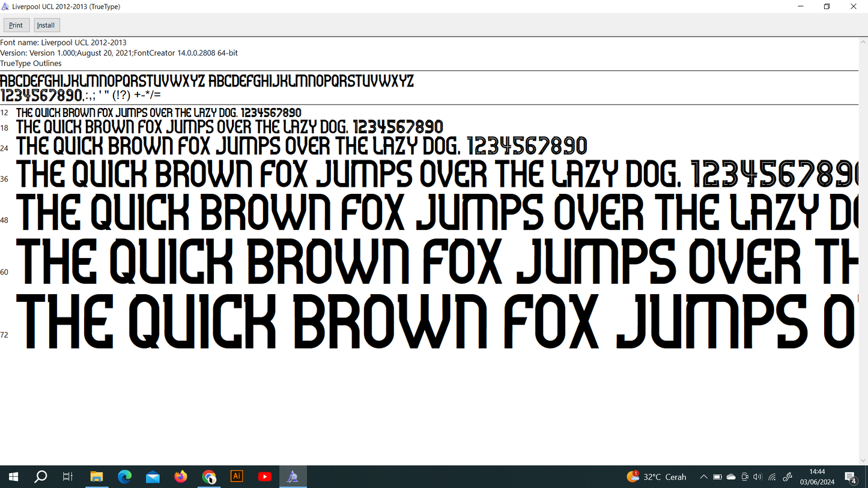Open Microsoft Edge from the taskbar
This screenshot has width=868, height=488.
(124, 477)
